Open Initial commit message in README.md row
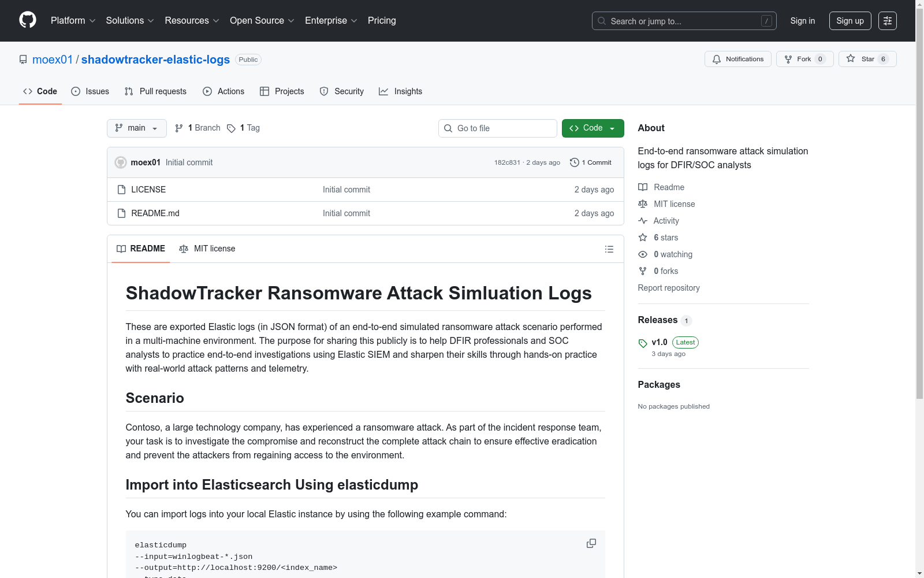The width and height of the screenshot is (924, 578). point(346,213)
